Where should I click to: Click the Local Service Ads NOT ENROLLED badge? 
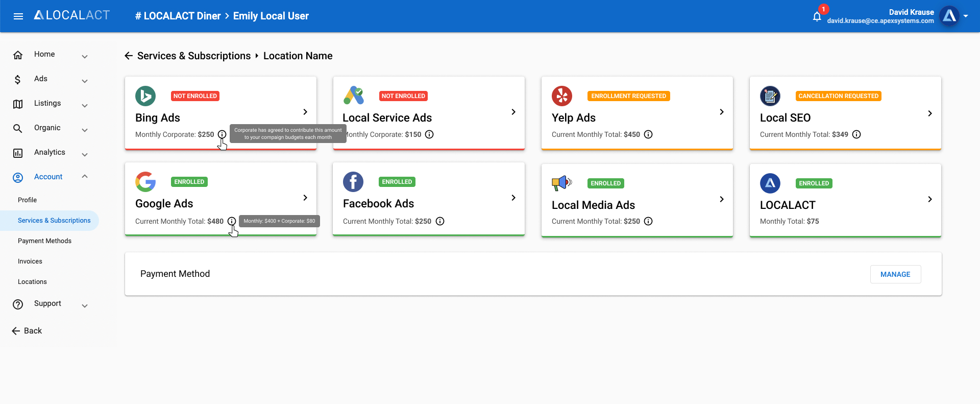403,96
